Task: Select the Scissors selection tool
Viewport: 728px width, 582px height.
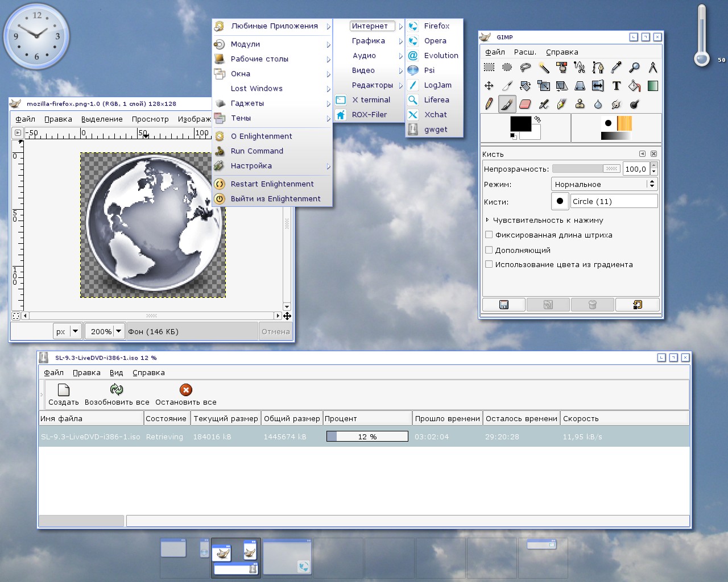Action: pos(580,68)
